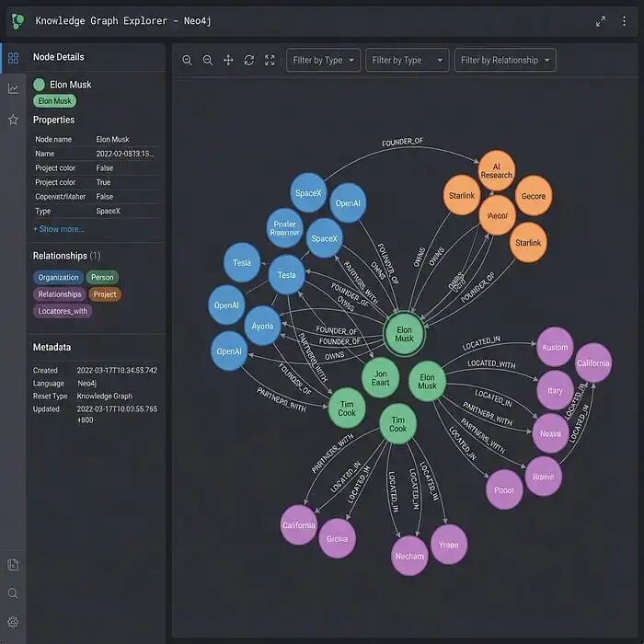Select the highlighted Elon Musk center node

[x=404, y=334]
